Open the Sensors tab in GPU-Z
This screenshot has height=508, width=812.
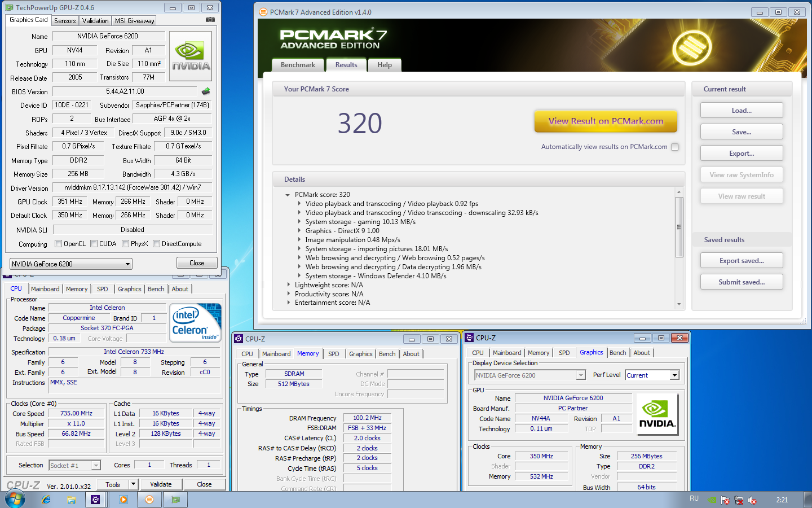pos(65,21)
